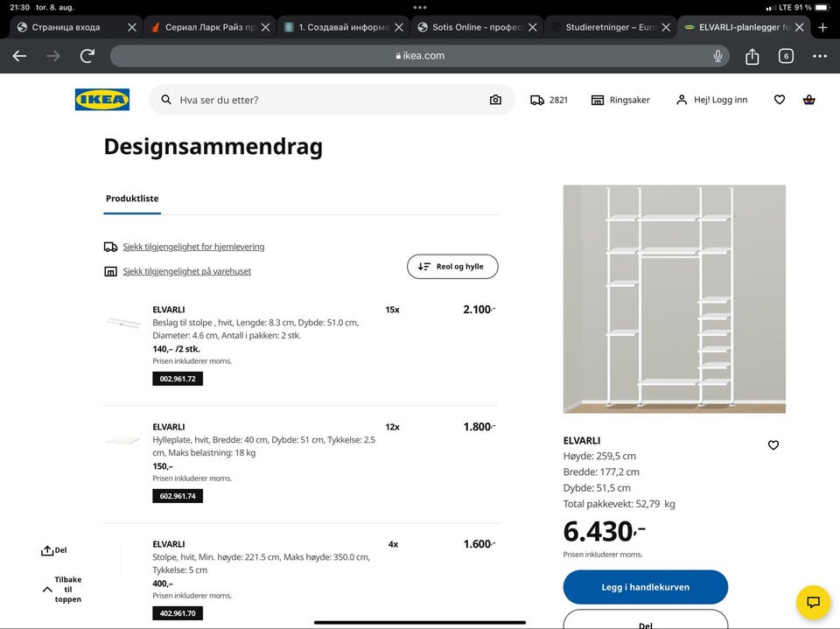Go back with the browser back arrow
The height and width of the screenshot is (629, 840).
click(20, 56)
